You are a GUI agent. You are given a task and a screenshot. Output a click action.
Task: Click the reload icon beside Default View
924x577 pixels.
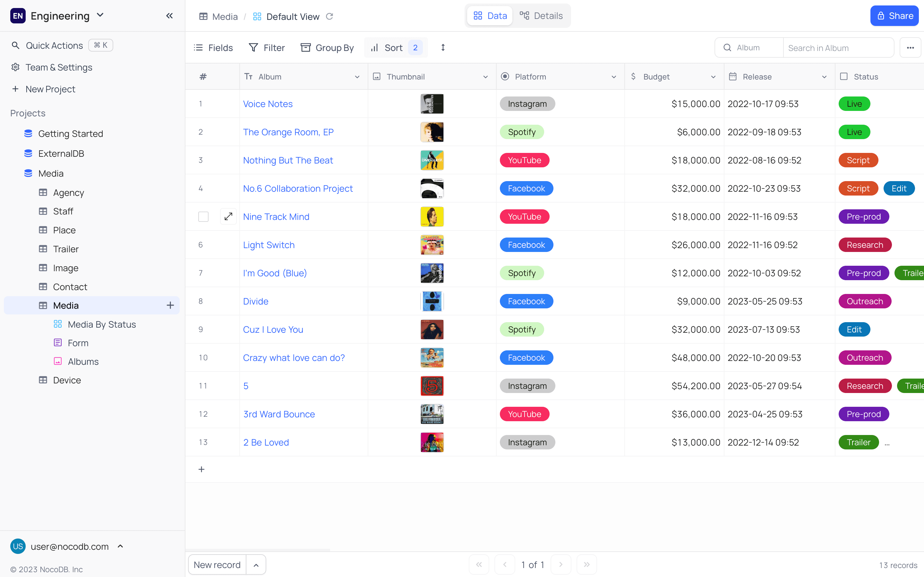pyautogui.click(x=329, y=16)
